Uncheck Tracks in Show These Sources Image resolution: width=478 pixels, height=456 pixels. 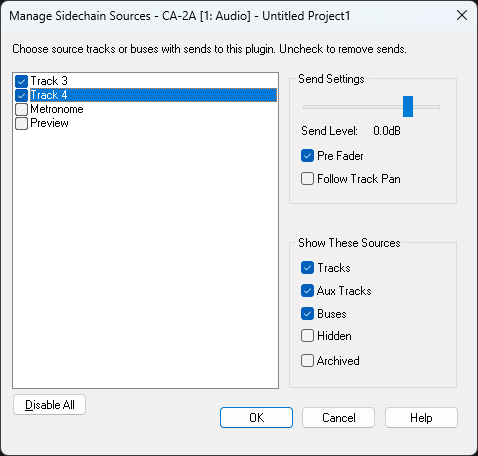(307, 268)
